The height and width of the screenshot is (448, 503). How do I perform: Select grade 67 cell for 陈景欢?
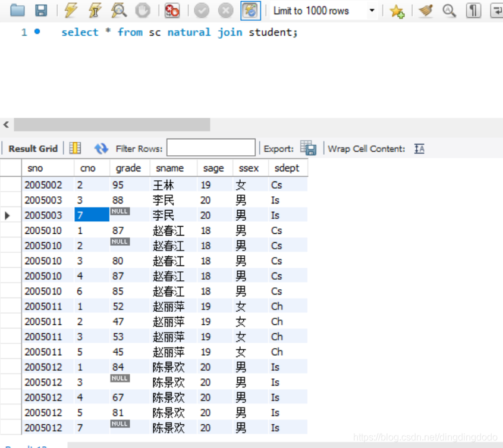click(x=130, y=397)
